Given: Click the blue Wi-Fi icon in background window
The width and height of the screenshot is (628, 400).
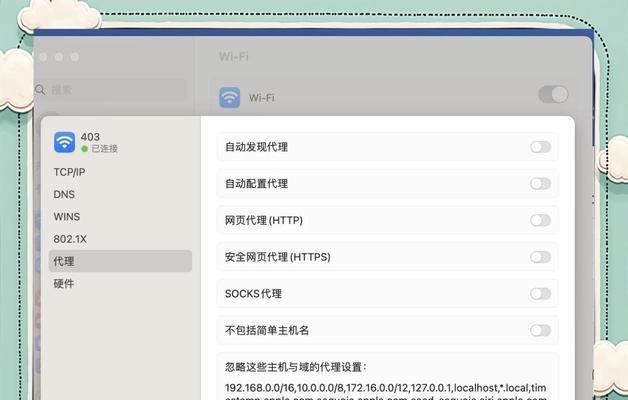Looking at the screenshot, I should click(x=229, y=98).
